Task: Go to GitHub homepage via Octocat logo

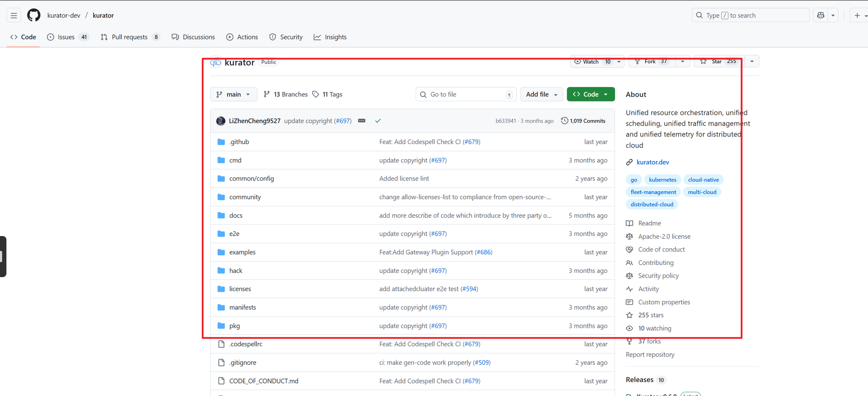Action: point(34,15)
